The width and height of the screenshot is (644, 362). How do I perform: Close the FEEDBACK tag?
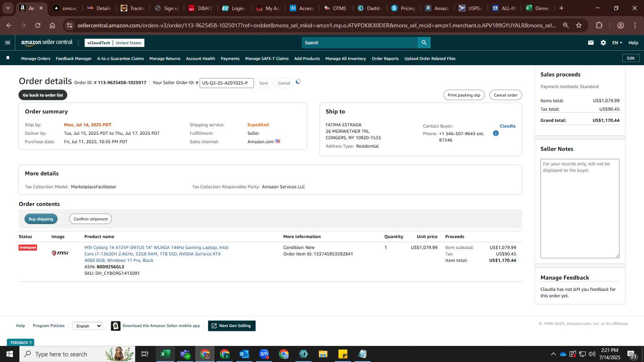pos(30,342)
